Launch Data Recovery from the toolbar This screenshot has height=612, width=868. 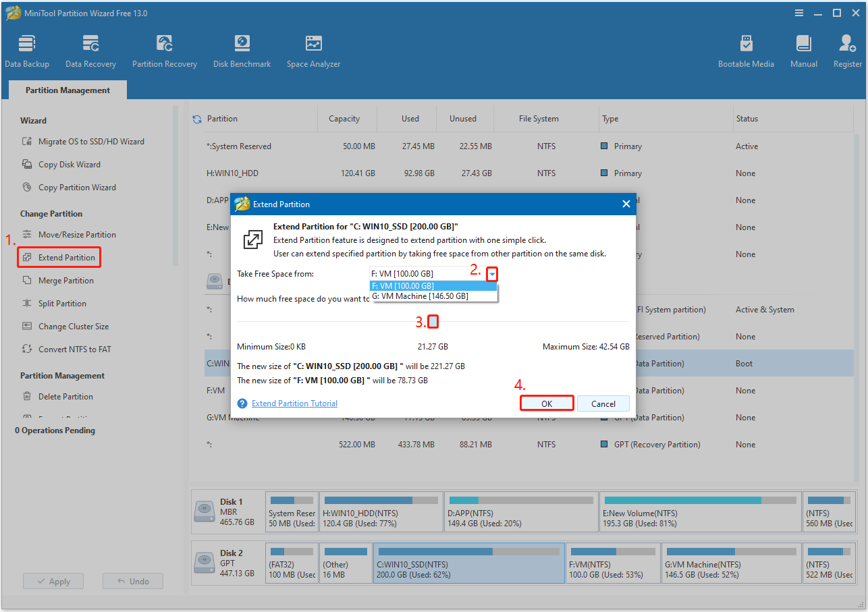click(x=90, y=49)
